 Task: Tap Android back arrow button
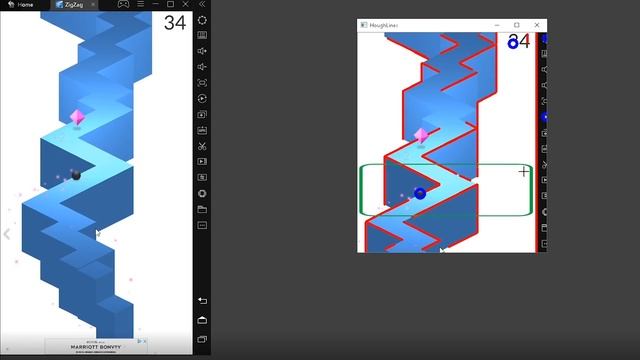click(202, 301)
